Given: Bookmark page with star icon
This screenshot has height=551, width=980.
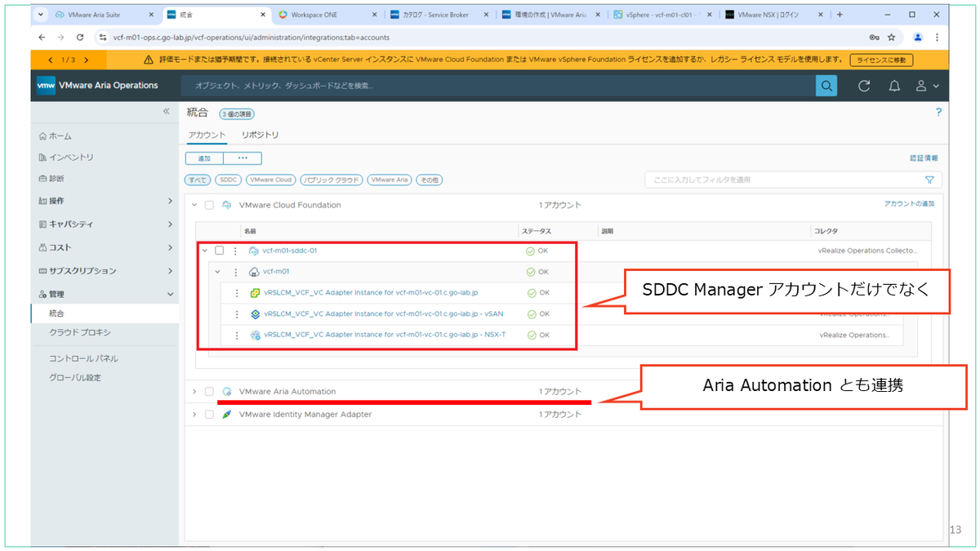Looking at the screenshot, I should point(891,38).
